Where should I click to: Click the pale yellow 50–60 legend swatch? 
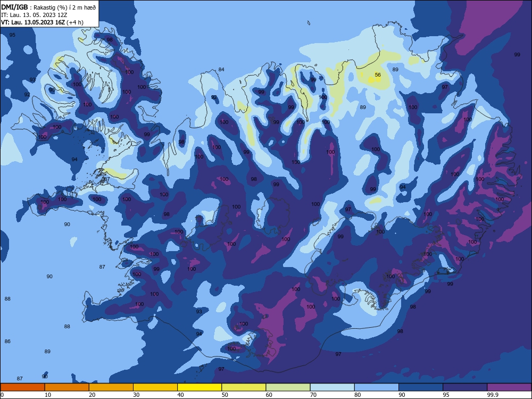pos(244,387)
